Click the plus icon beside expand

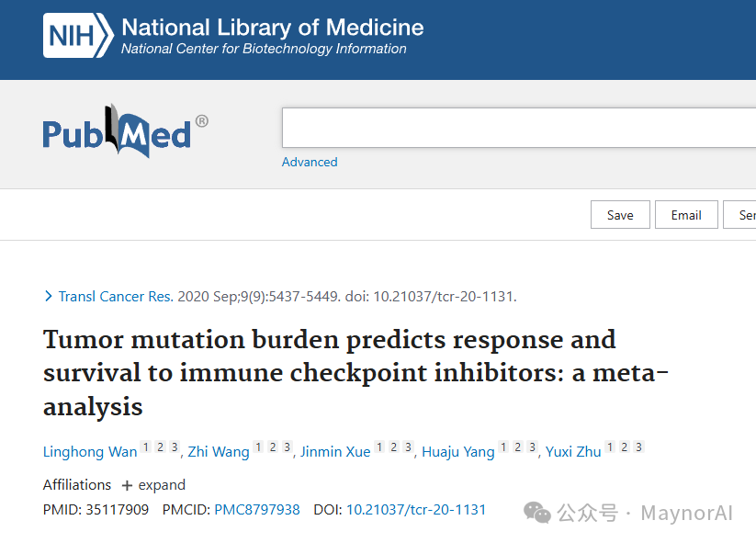[x=127, y=486]
